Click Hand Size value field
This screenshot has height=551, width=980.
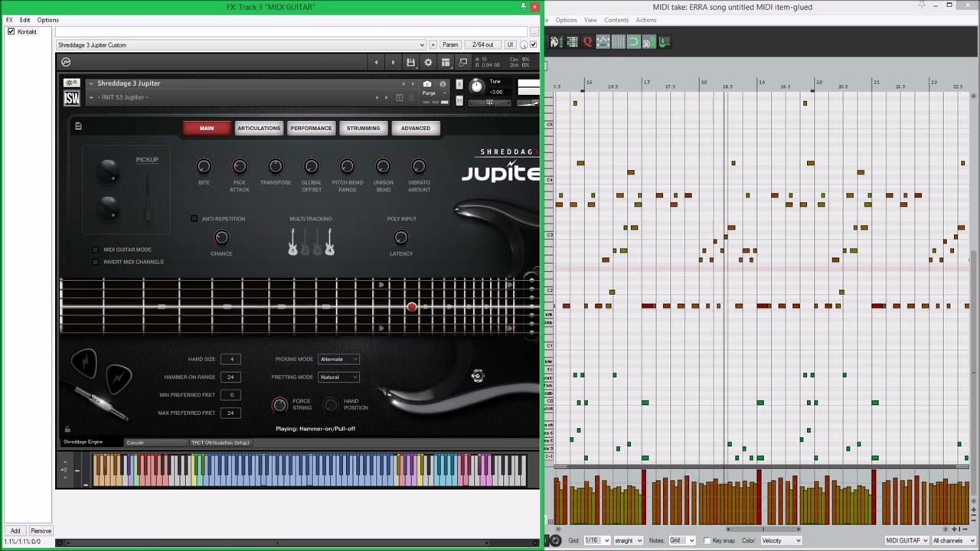231,359
